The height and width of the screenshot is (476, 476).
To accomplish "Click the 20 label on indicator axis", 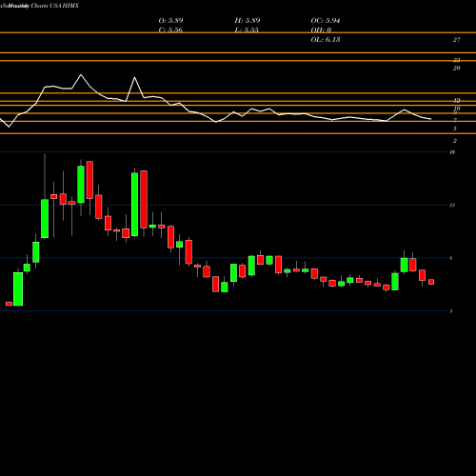I will click(456, 69).
